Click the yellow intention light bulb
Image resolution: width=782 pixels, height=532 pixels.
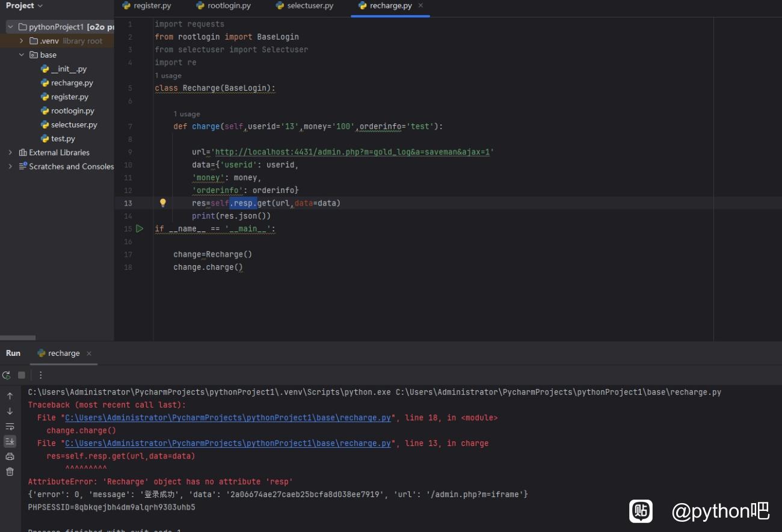pyautogui.click(x=162, y=203)
